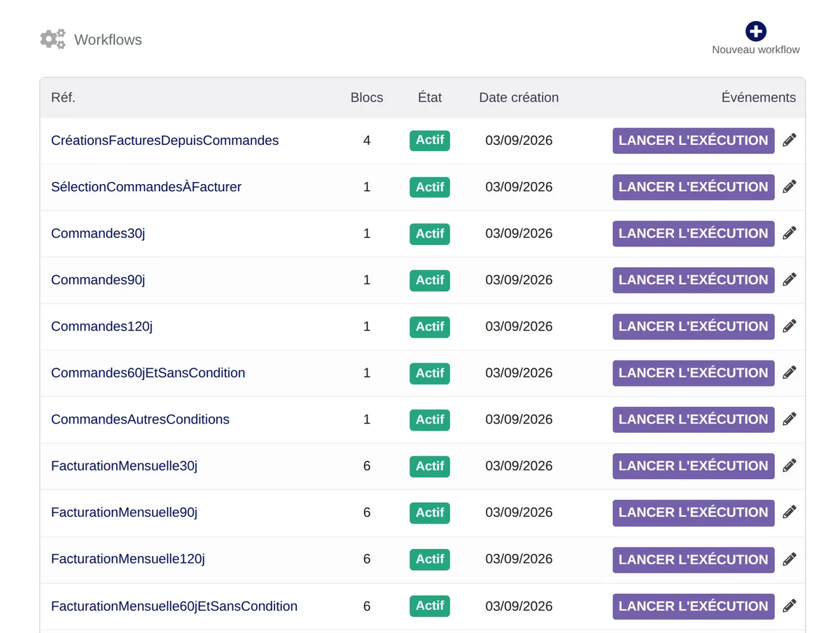The image size is (840, 633).
Task: Click the Actif badge for CréationsFacturesDepuisCommandes
Action: coord(430,140)
